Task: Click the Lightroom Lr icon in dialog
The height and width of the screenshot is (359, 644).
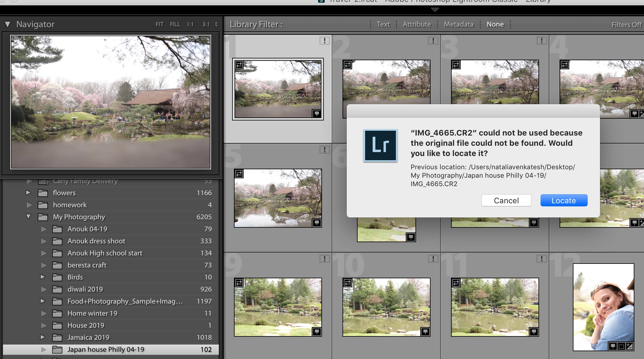Action: [x=380, y=145]
